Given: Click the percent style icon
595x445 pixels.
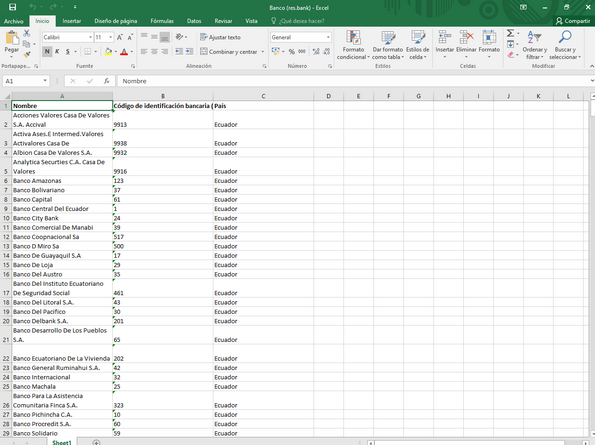Looking at the screenshot, I should tap(291, 52).
